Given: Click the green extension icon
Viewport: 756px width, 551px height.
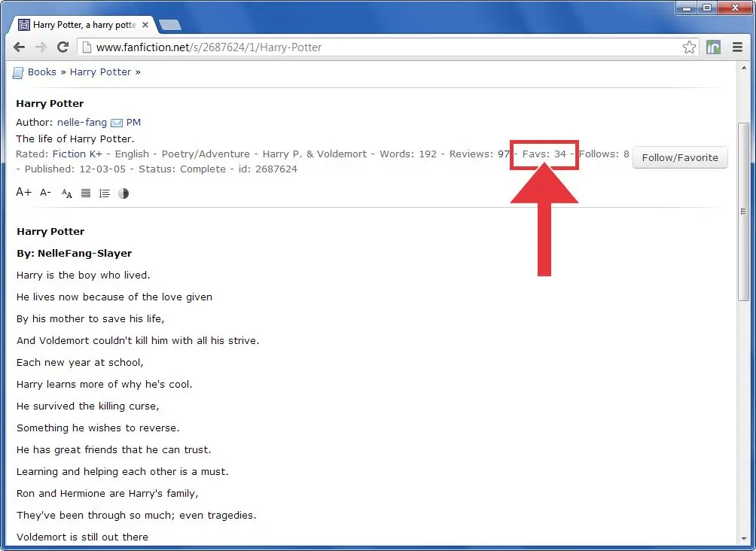Looking at the screenshot, I should (713, 47).
